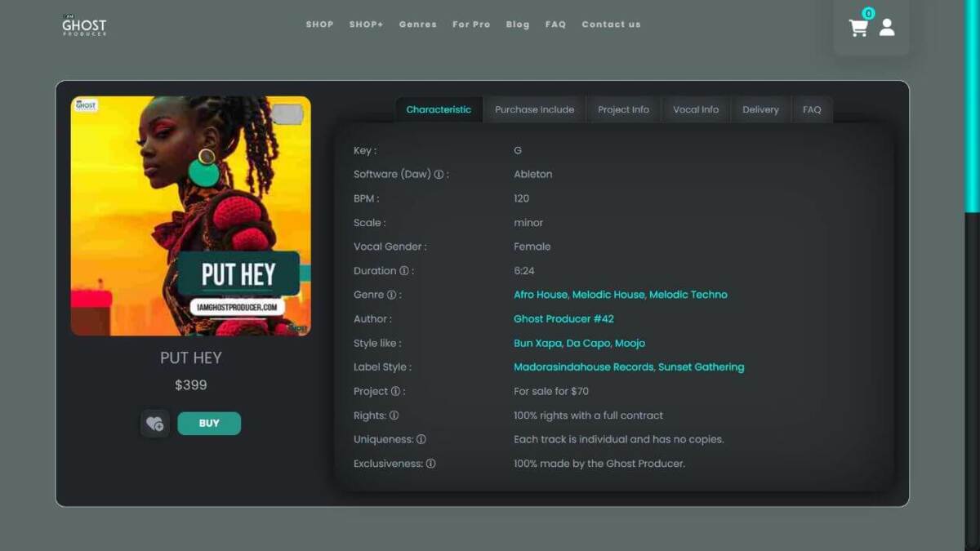Click info icon next to Software (Daw)
The height and width of the screenshot is (551, 980).
[439, 175]
